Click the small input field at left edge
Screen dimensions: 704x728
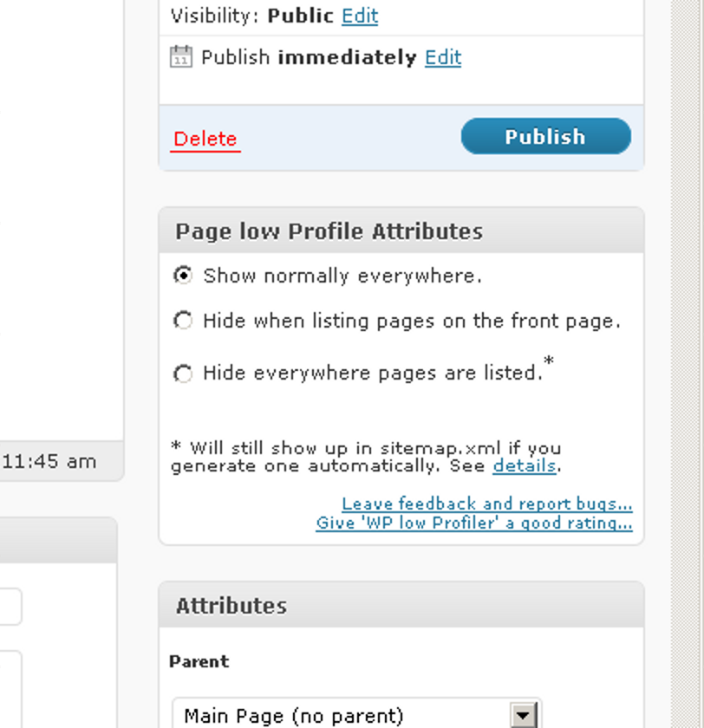click(x=10, y=607)
